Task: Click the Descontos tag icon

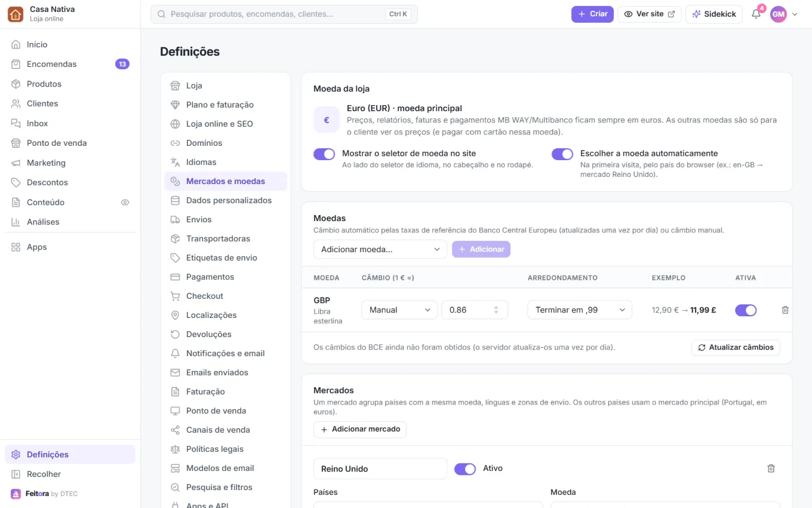Action: pyautogui.click(x=16, y=183)
